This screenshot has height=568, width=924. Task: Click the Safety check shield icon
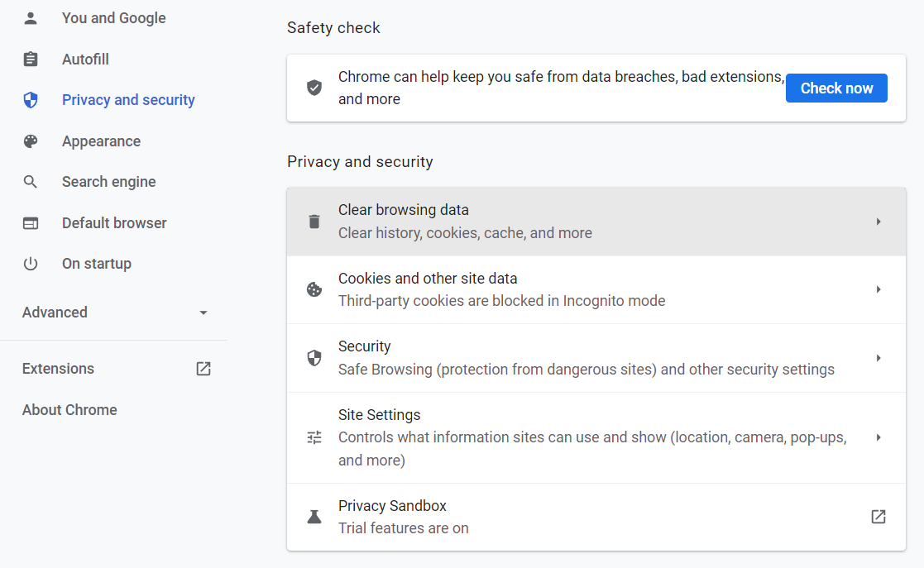pos(314,87)
